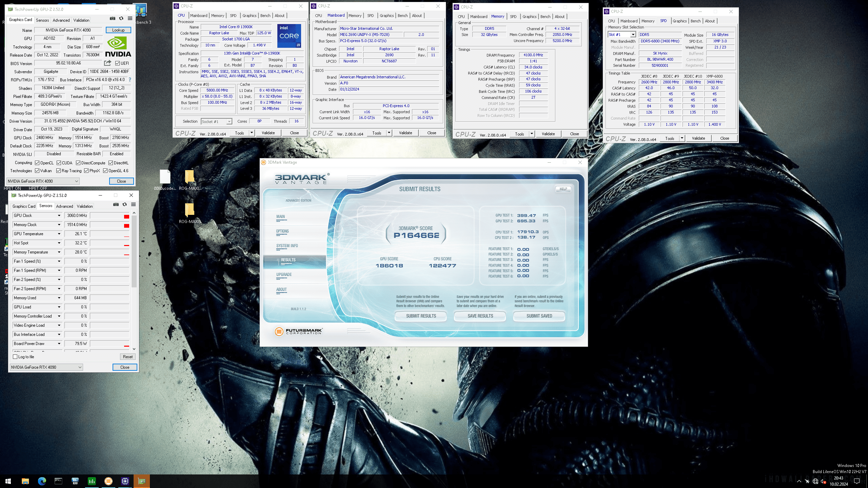The width and height of the screenshot is (868, 488).
Task: Open the hamburger menu in GPU-Z Graphics Card window
Action: (x=130, y=19)
